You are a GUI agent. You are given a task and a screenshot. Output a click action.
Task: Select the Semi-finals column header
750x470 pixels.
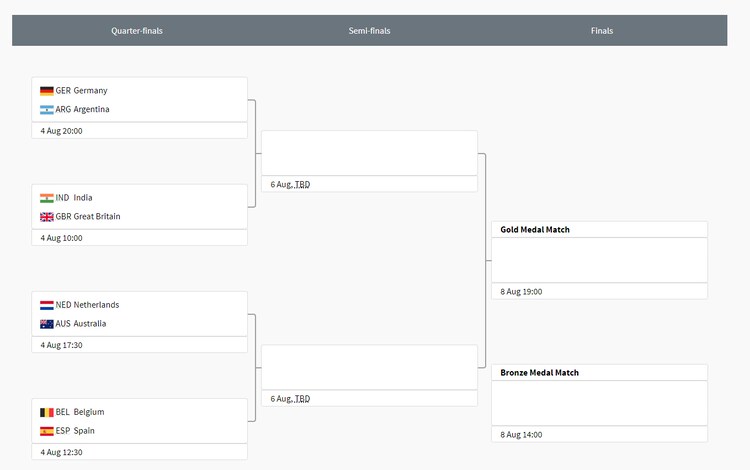[369, 31]
